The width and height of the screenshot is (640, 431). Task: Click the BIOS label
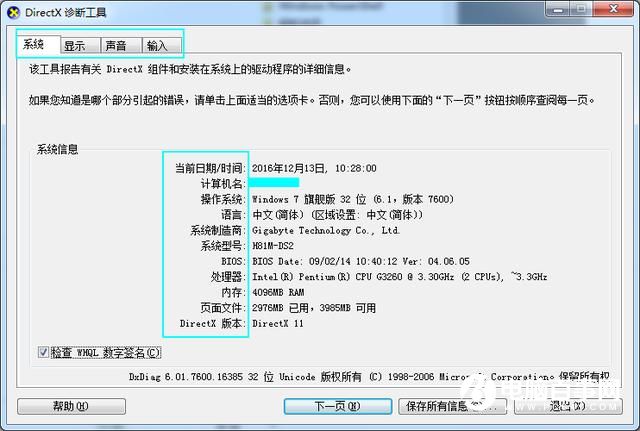click(233, 261)
